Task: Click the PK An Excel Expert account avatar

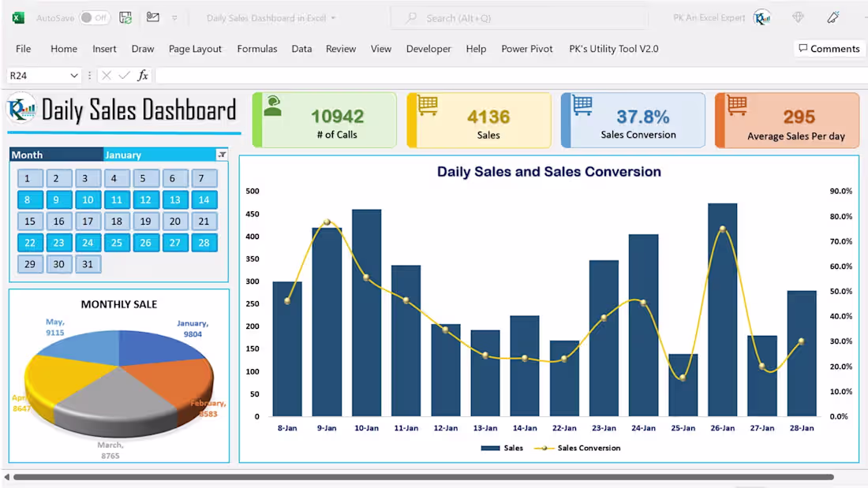Action: 762,17
